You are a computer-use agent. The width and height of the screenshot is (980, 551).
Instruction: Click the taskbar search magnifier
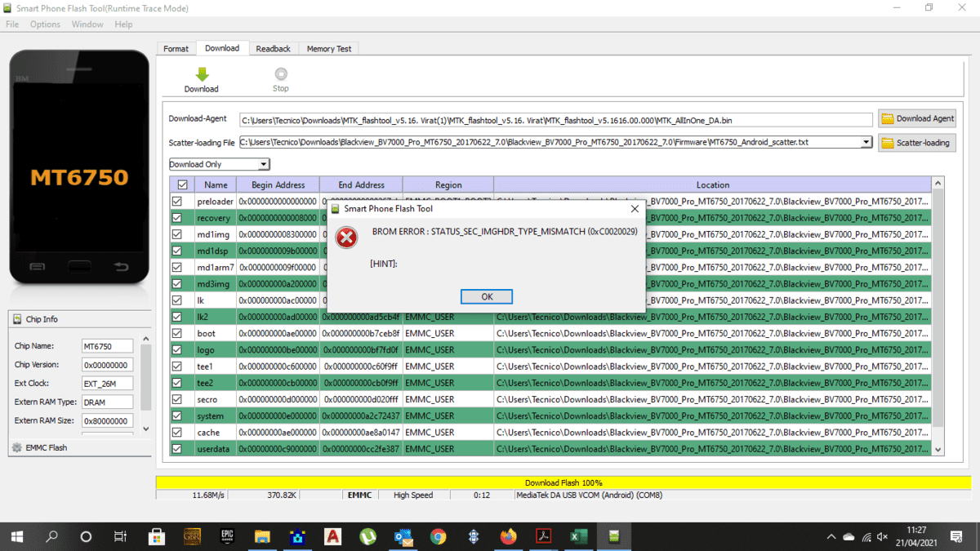coord(51,536)
